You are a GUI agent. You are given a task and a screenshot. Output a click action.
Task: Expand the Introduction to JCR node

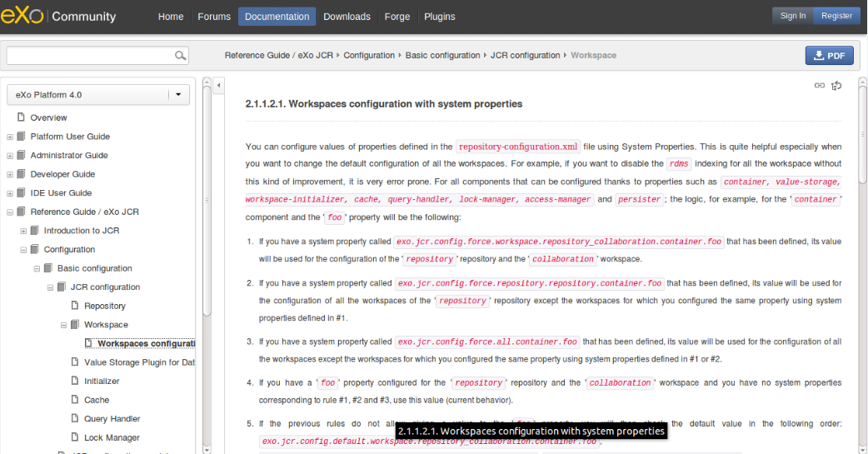click(x=23, y=231)
